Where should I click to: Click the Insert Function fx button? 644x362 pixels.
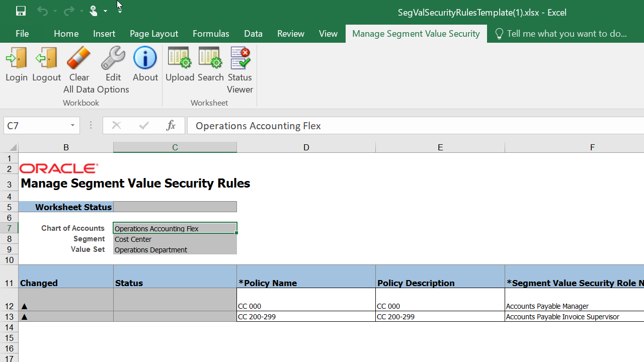coord(171,126)
